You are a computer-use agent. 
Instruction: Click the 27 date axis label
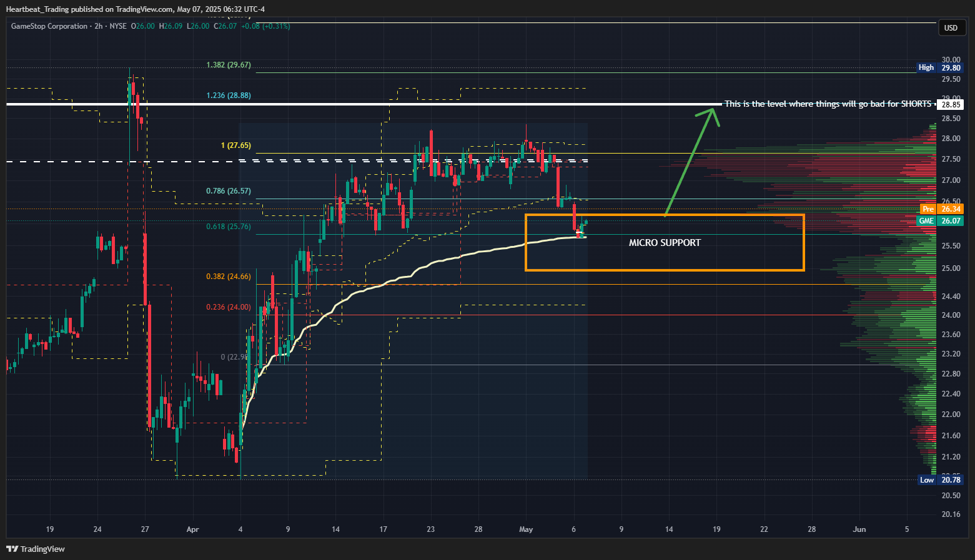tap(145, 529)
